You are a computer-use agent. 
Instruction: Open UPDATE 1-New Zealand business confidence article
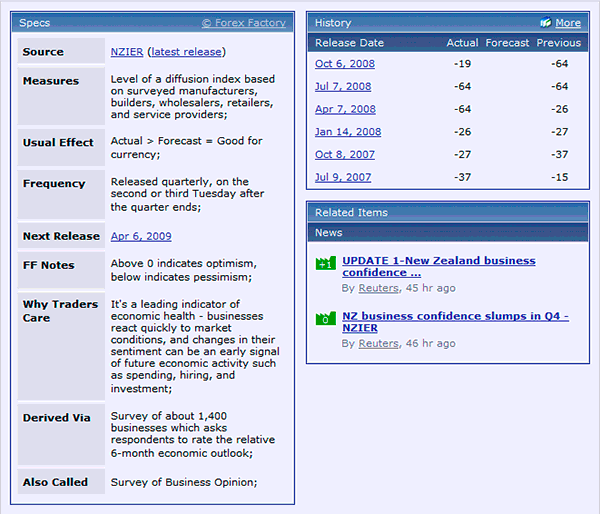[x=439, y=266]
